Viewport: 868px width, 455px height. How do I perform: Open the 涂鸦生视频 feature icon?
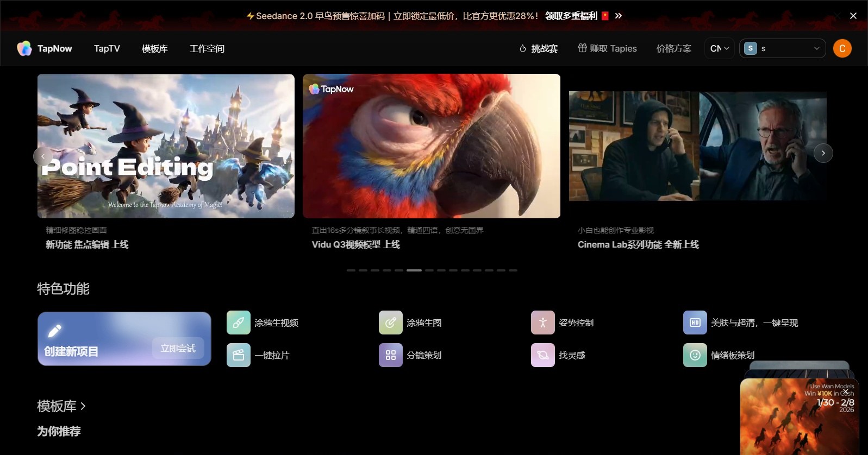click(239, 323)
